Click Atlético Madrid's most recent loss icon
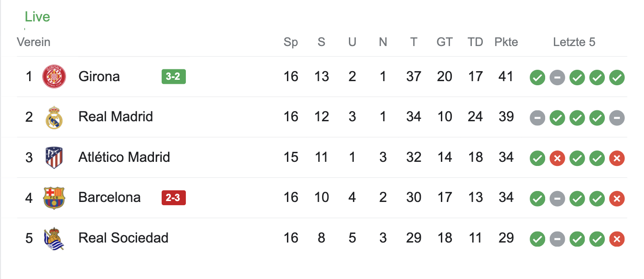644x279 pixels. [x=617, y=159]
